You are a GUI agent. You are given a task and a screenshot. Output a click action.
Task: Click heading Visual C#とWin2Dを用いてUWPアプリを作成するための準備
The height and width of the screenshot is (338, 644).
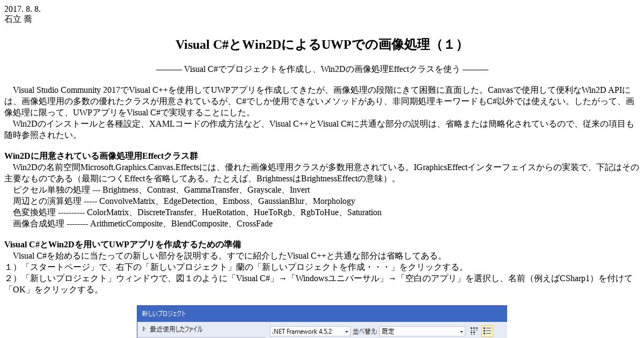coord(122,245)
